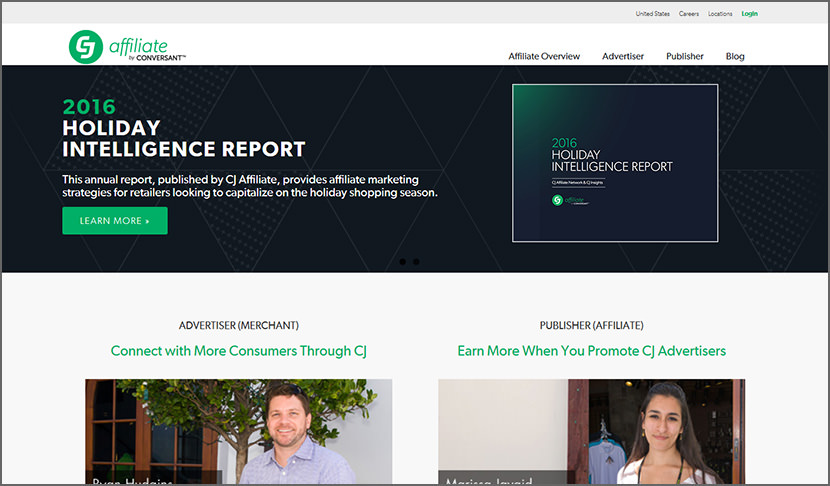This screenshot has height=486, width=830.
Task: Click the ADVERTISER (MERCHANT) heading
Action: point(239,325)
